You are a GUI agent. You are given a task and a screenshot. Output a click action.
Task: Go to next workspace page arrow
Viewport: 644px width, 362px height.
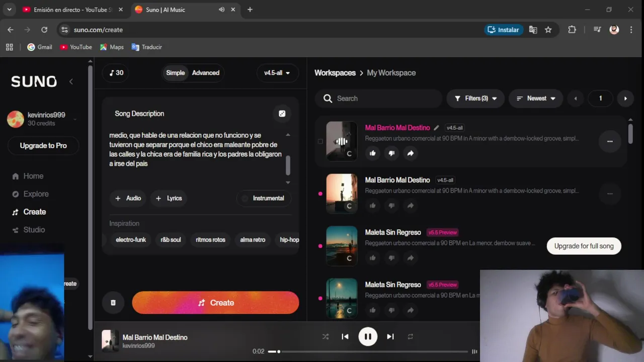click(x=625, y=99)
